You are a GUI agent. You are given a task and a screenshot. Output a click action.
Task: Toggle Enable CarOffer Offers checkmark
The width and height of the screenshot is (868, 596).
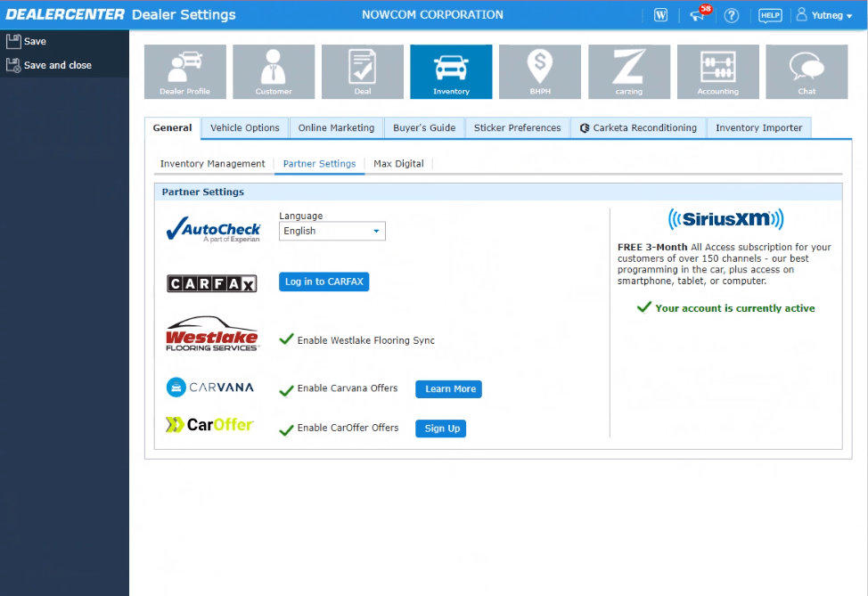coord(286,430)
